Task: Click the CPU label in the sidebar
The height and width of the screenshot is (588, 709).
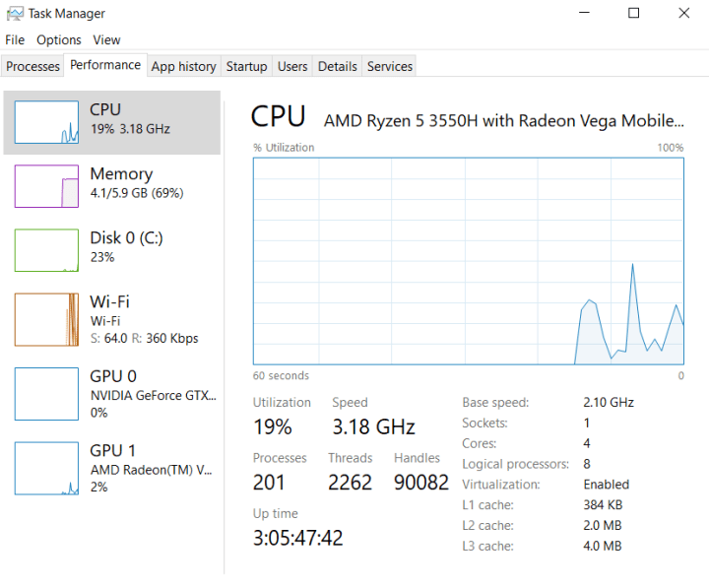Action: click(x=105, y=109)
